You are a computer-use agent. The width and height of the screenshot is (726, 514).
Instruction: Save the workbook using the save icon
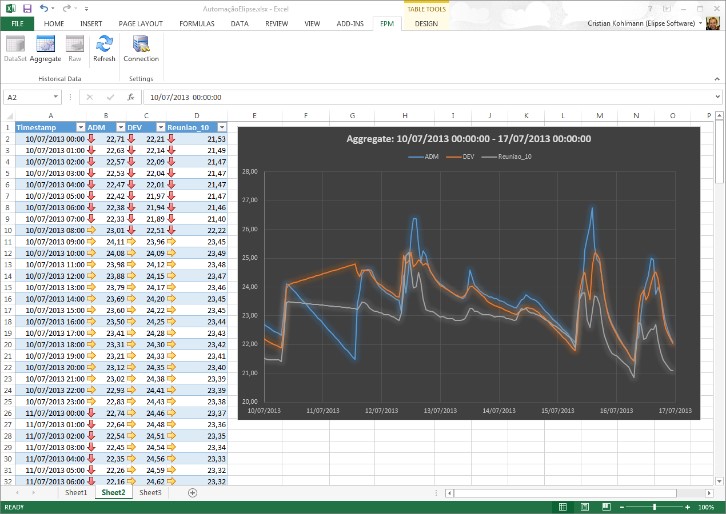point(27,8)
